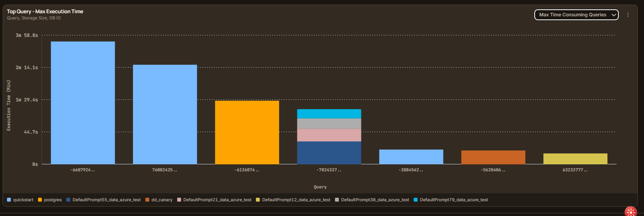Click the DefaultPrompt12_data_azure_test legend color swatch
Image resolution: width=644 pixels, height=216 pixels.
(x=258, y=200)
